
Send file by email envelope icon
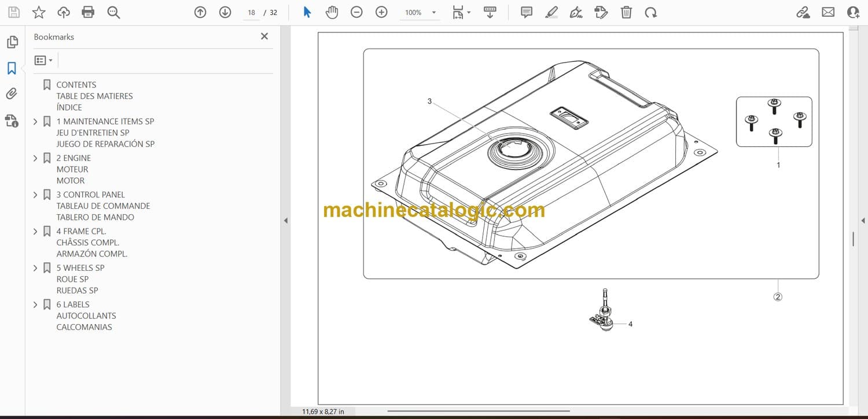click(x=828, y=12)
